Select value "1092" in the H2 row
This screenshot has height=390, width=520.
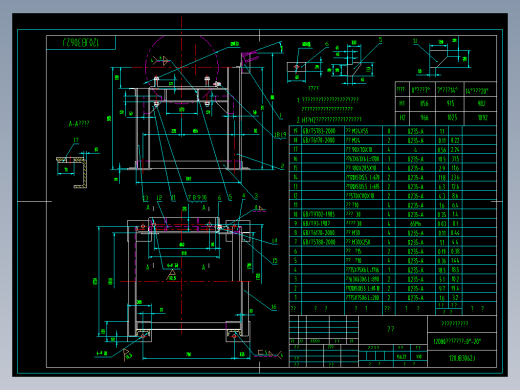pos(482,118)
